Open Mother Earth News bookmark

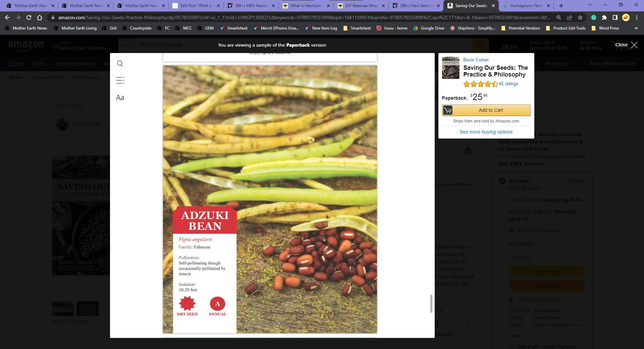click(x=26, y=28)
